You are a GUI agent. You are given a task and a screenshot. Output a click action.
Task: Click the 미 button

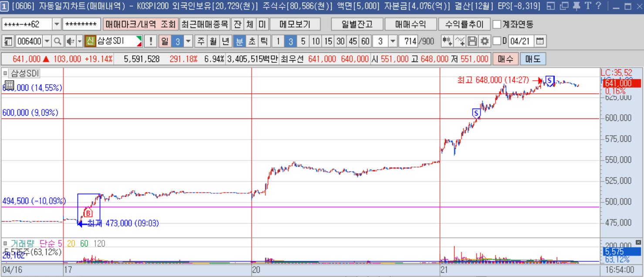[x=262, y=24]
